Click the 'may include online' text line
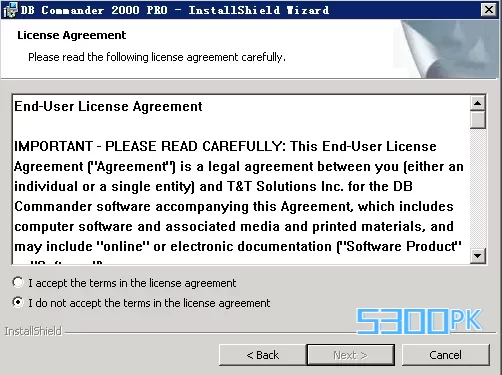 pos(238,247)
